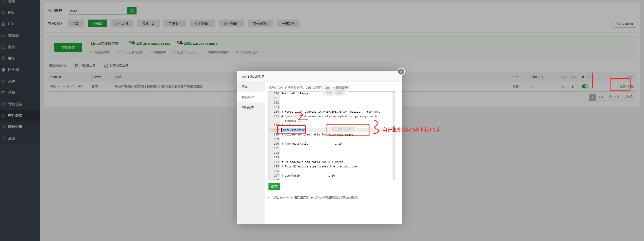The width and height of the screenshot is (644, 241).
Task: Click the 设置 link for Pure-Ftpd
Action: click(622, 87)
